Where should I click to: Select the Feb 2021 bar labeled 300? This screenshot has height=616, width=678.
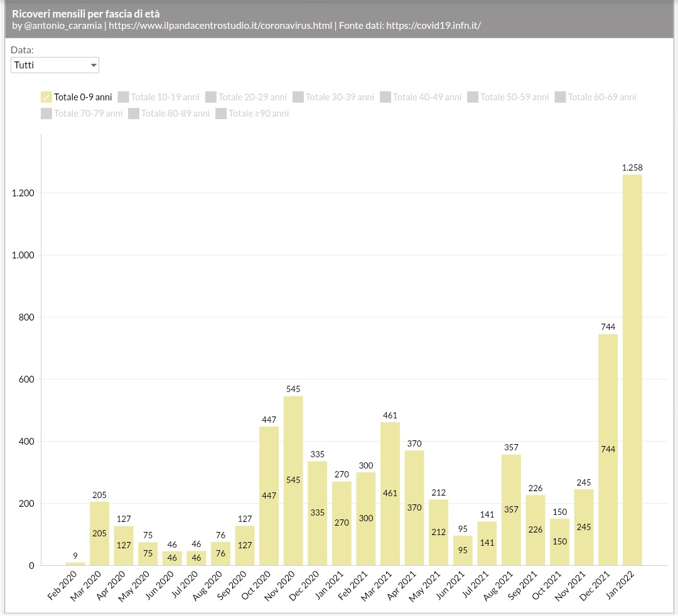(366, 519)
